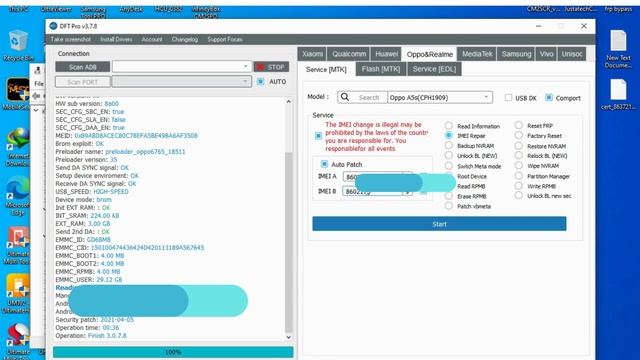
Task: Switch to the MediaTek tab
Action: (x=477, y=54)
